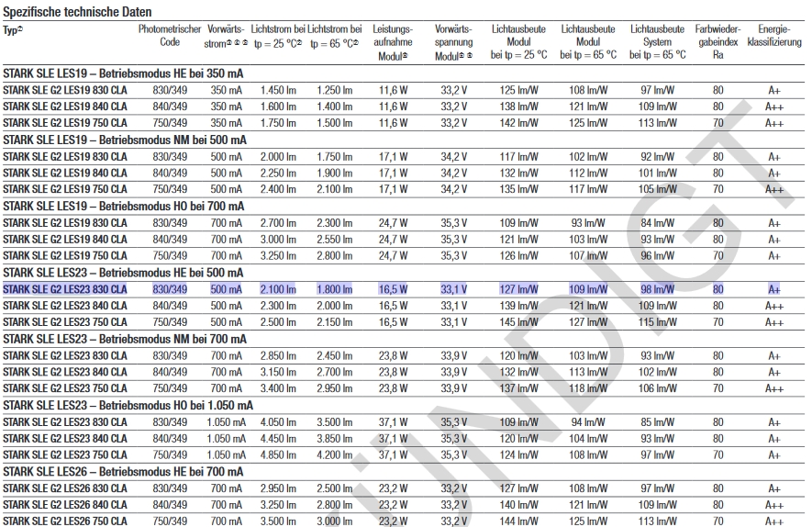Viewport: 812px width, 527px height.
Task: Select the '124 lm/W' value
Action: [519, 454]
